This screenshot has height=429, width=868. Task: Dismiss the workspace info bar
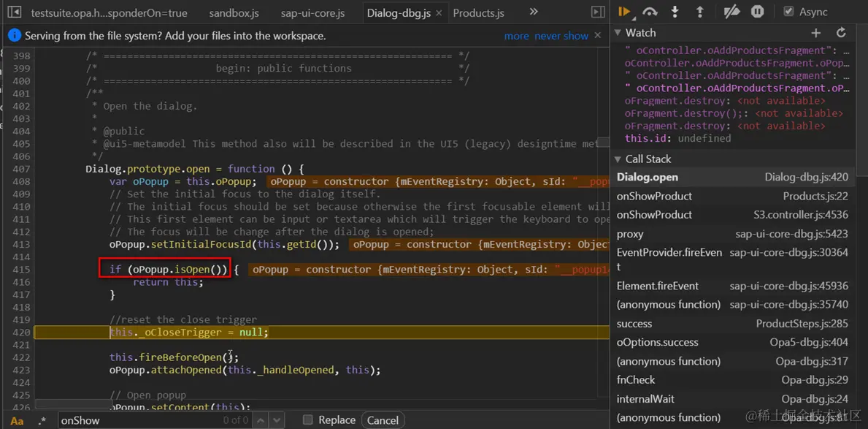coord(597,36)
